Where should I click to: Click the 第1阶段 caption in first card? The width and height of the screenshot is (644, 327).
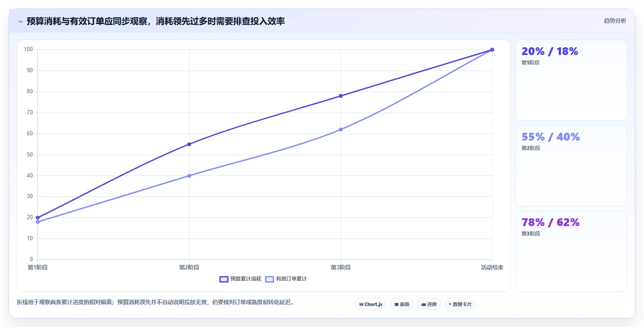click(x=531, y=62)
